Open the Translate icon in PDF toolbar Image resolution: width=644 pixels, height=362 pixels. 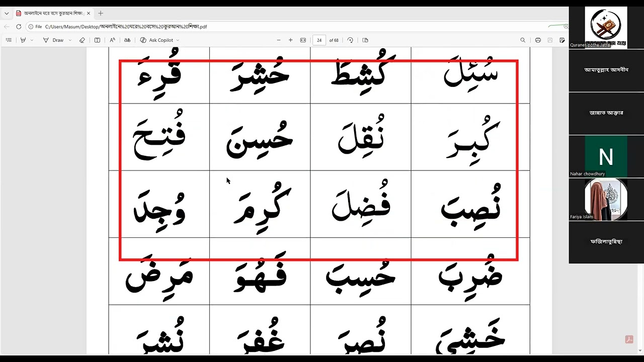(x=127, y=40)
